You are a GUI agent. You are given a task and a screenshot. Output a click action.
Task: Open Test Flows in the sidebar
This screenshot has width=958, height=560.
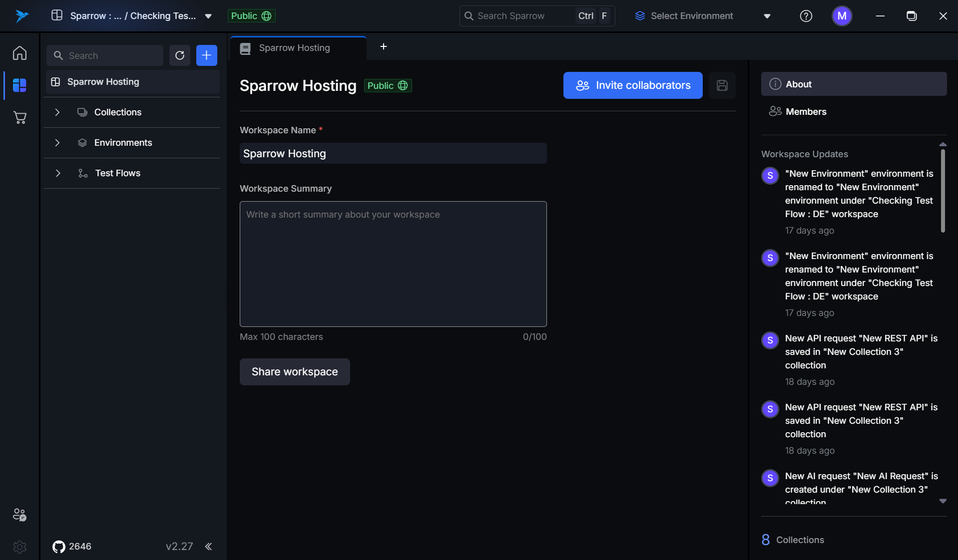[132, 173]
